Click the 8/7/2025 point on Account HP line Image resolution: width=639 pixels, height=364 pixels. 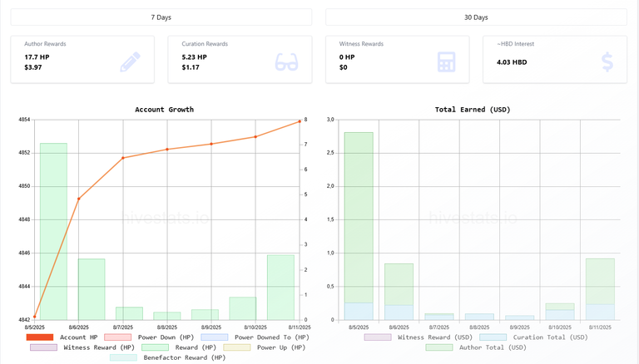tap(123, 158)
